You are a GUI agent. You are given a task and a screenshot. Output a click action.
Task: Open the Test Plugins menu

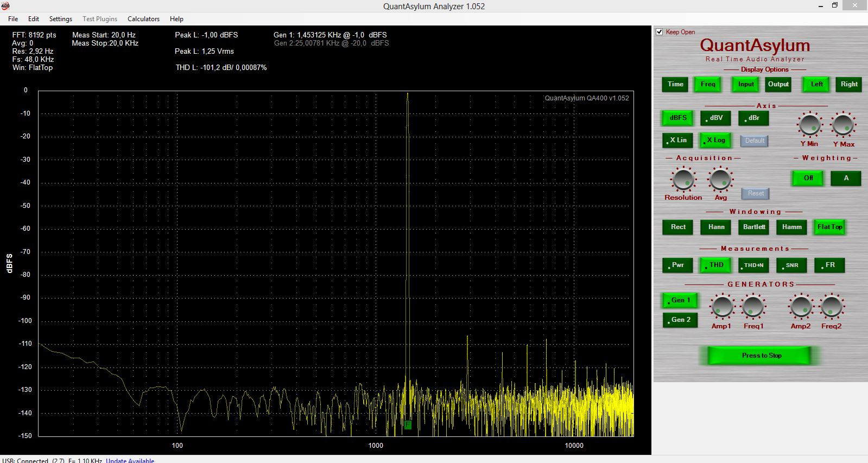coord(100,18)
